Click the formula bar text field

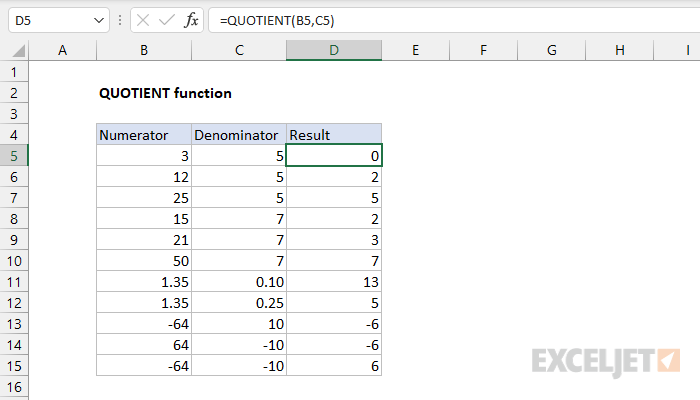point(450,20)
